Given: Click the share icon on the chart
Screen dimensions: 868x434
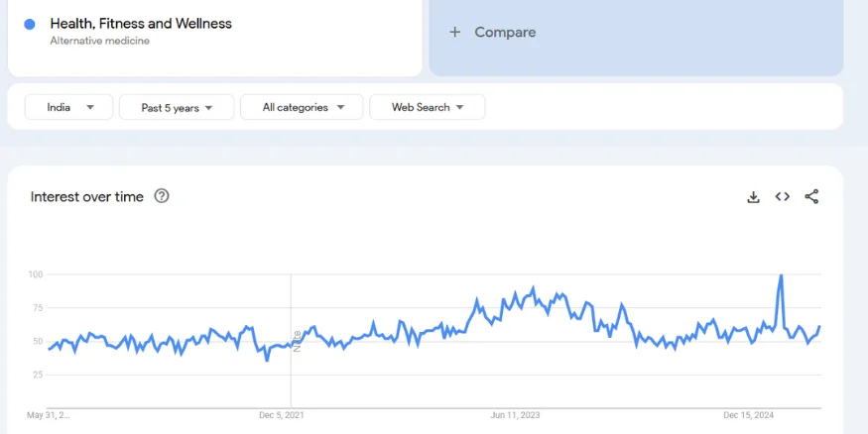Looking at the screenshot, I should (811, 197).
